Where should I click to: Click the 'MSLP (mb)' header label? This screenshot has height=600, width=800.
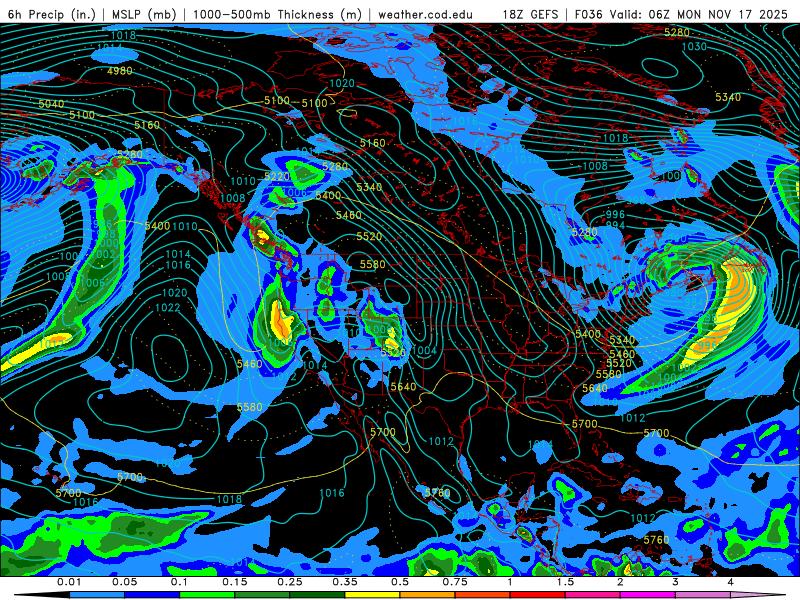tap(144, 14)
